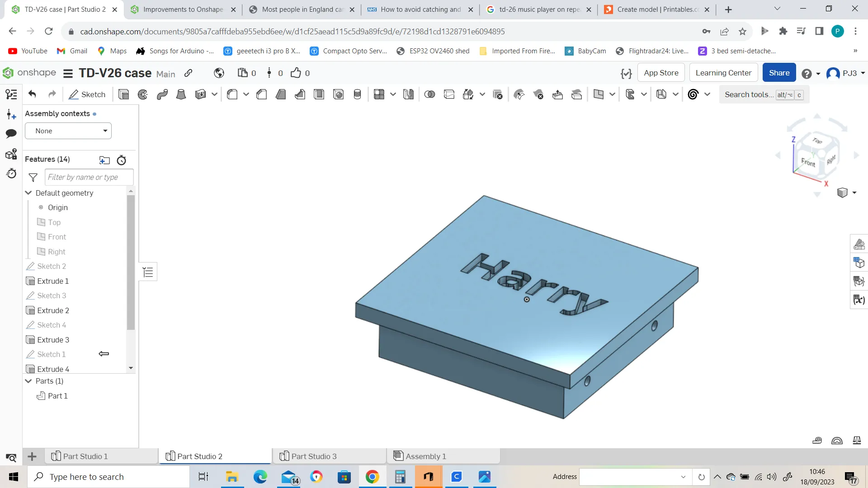Switch to Part Studio 3 tab
Image resolution: width=868 pixels, height=488 pixels.
coord(314,456)
